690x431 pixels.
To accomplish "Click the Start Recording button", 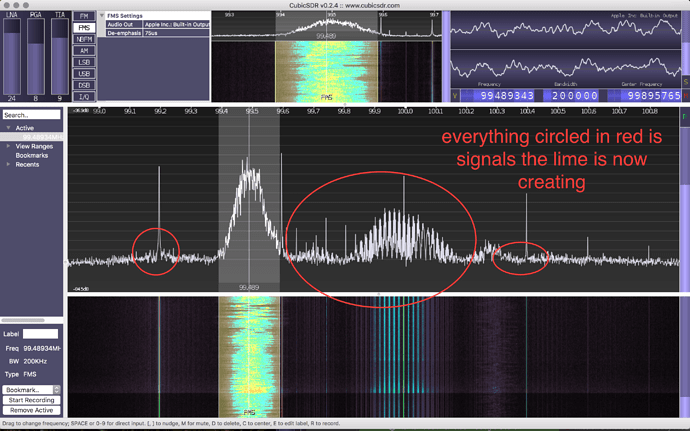I will (31, 400).
